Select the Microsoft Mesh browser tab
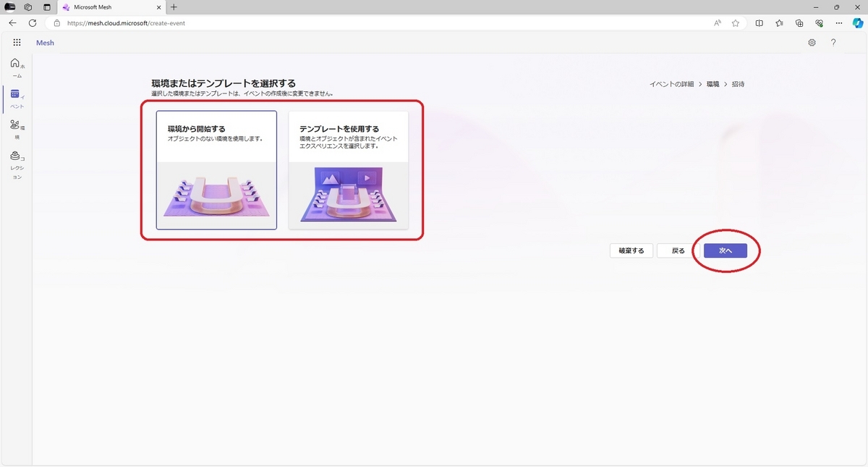Image resolution: width=868 pixels, height=467 pixels. pos(111,7)
